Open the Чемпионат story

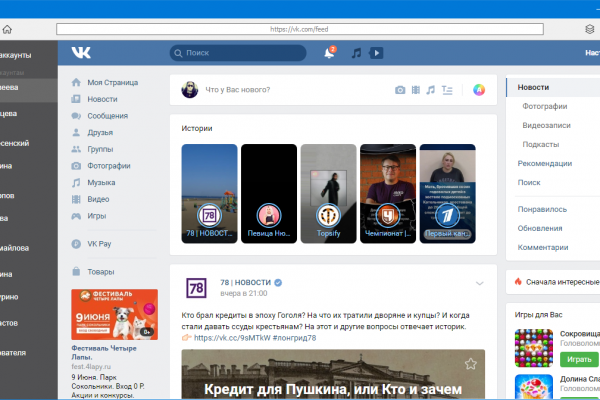pyautogui.click(x=388, y=194)
